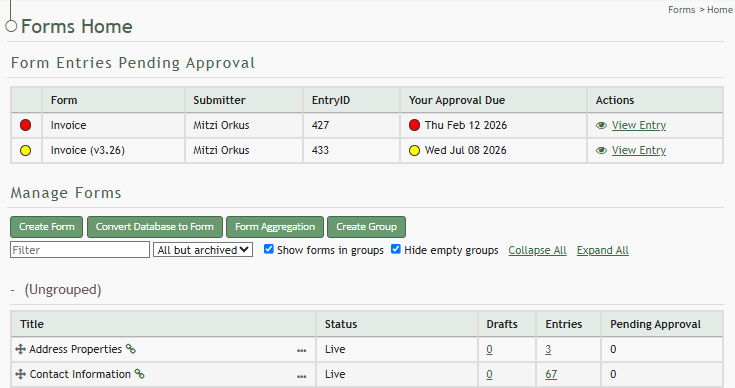Click Create Form button
The height and width of the screenshot is (388, 735).
[x=46, y=227]
